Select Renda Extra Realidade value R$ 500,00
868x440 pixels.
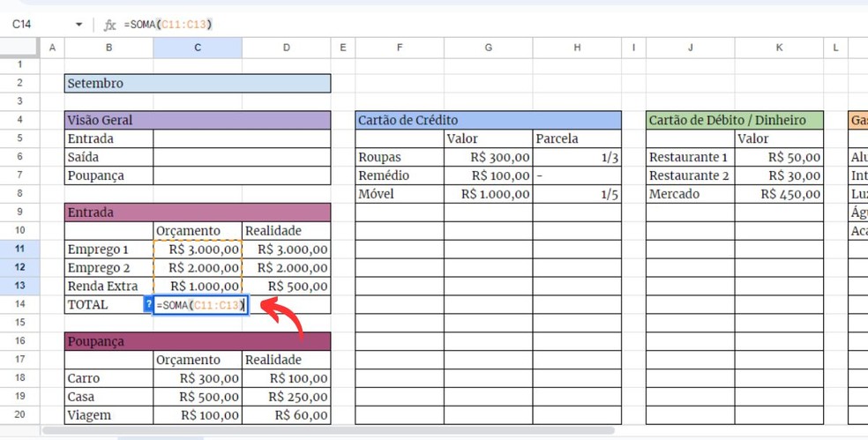[x=286, y=287]
